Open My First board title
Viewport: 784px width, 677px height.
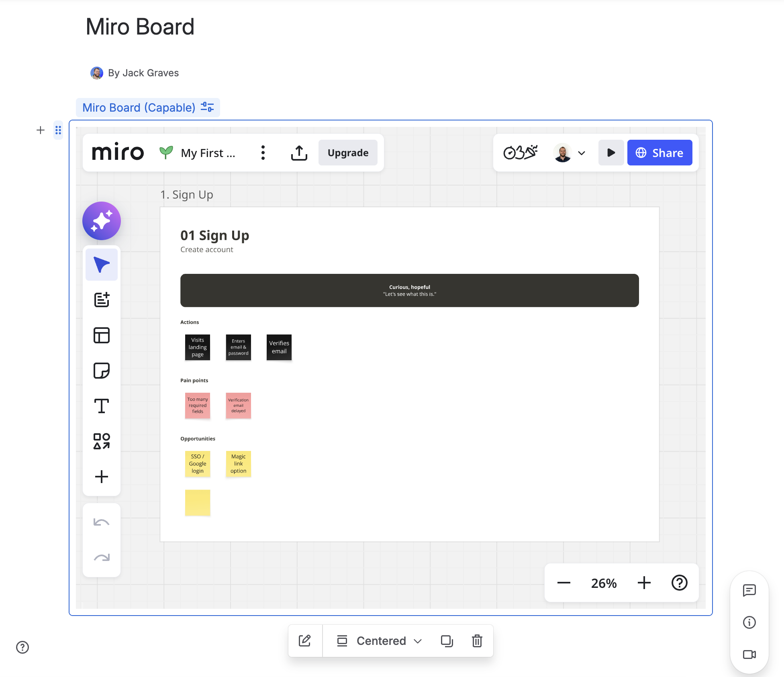click(208, 153)
